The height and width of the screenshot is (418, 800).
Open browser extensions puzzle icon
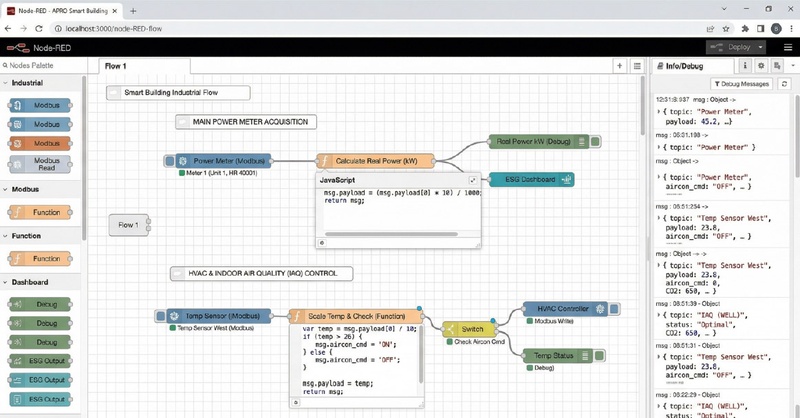tap(745, 29)
